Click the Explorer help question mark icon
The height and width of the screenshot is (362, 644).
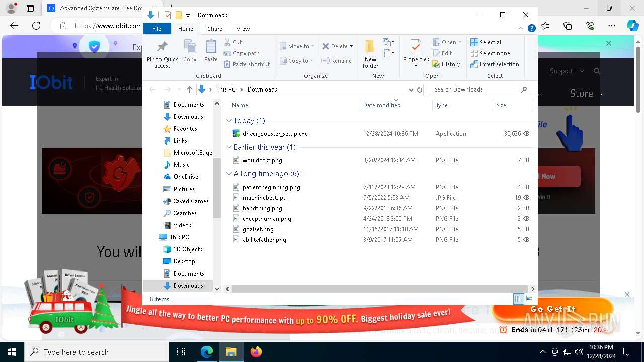(x=531, y=29)
